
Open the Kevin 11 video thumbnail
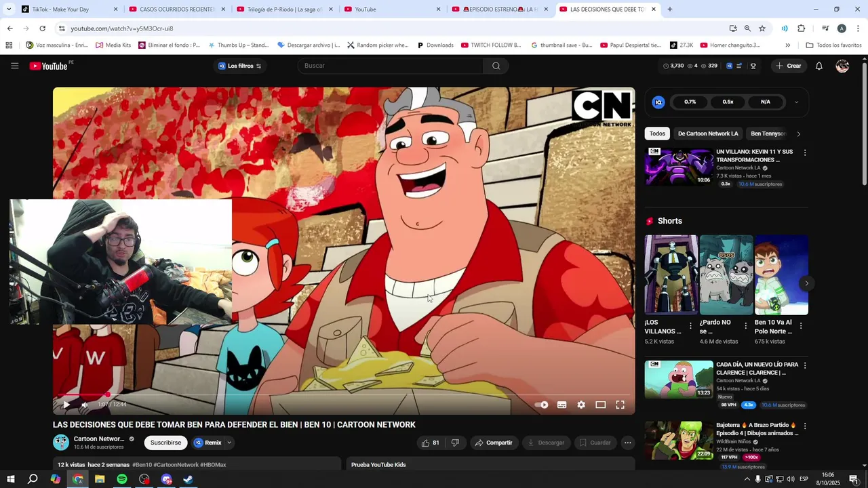pyautogui.click(x=679, y=166)
